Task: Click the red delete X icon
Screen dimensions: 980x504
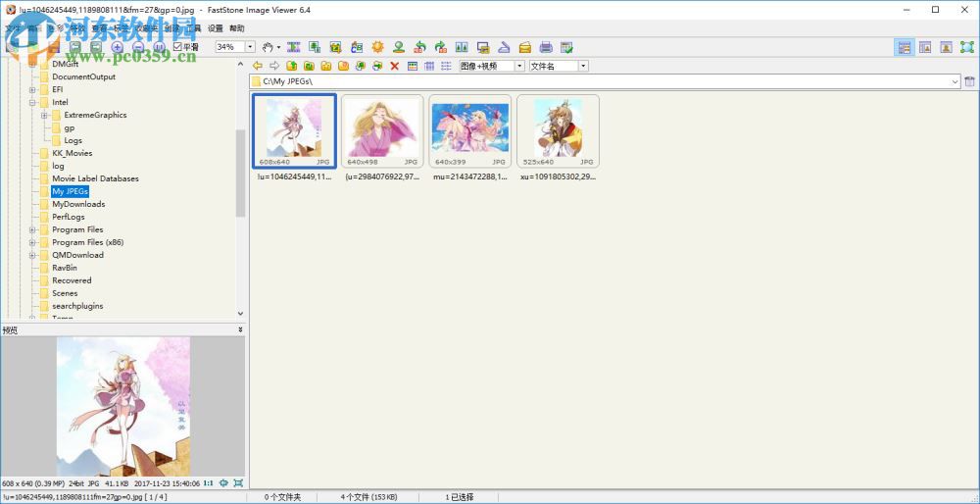Action: 395,66
